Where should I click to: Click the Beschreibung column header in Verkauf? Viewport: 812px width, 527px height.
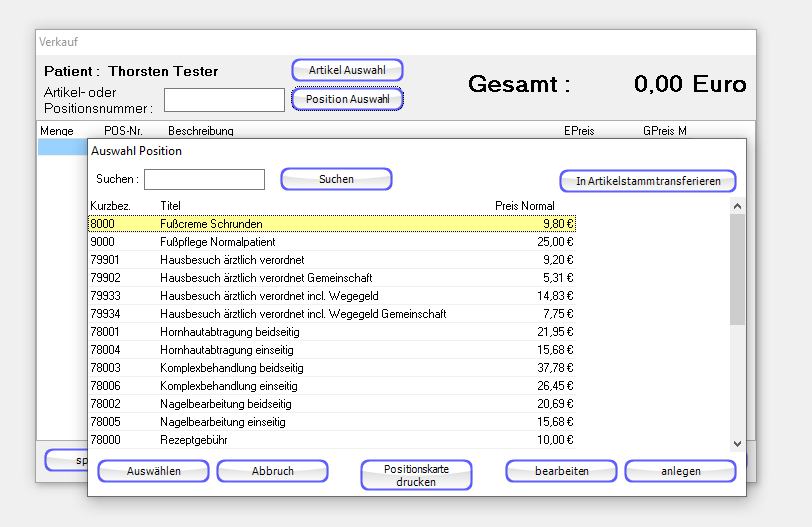coord(201,131)
